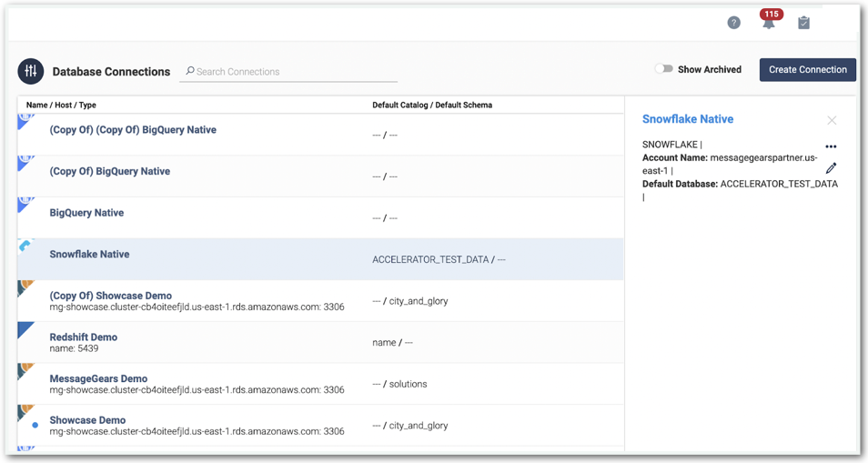Click the Create Connection button
This screenshot has height=463, width=868.
[x=808, y=70]
